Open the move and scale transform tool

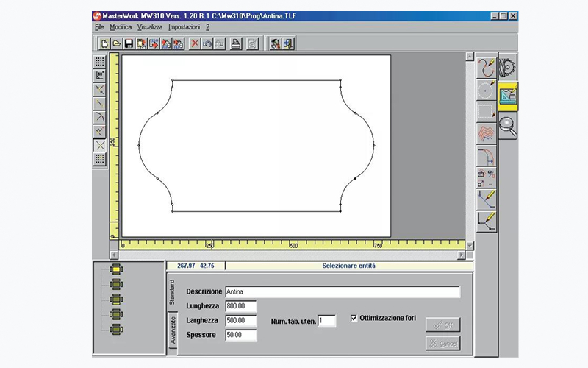click(487, 178)
